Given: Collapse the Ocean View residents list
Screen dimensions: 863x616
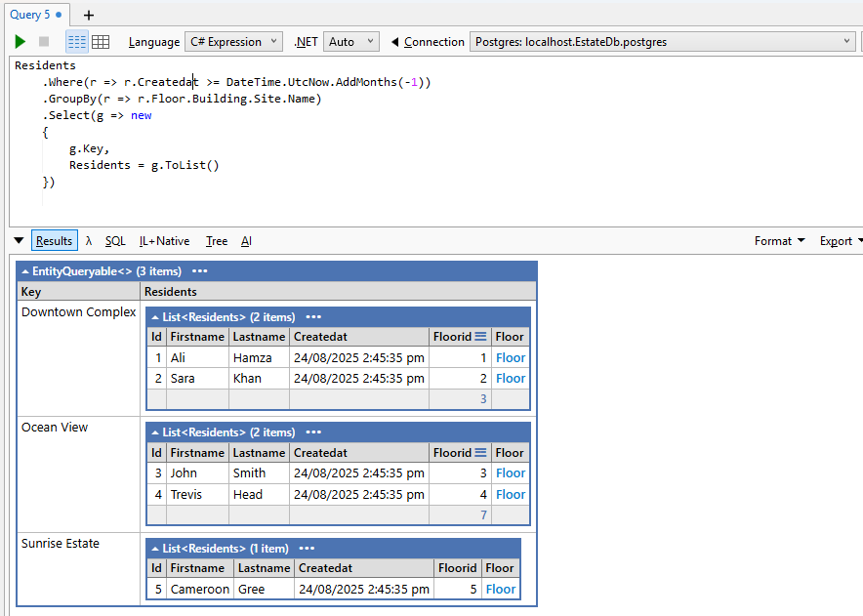Looking at the screenshot, I should pyautogui.click(x=156, y=431).
